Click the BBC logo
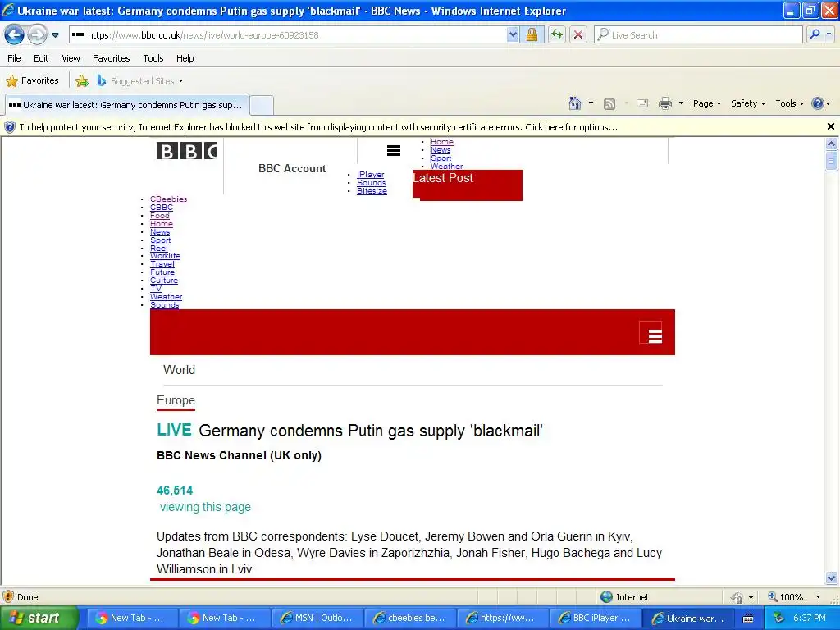This screenshot has width=840, height=630. coord(186,151)
